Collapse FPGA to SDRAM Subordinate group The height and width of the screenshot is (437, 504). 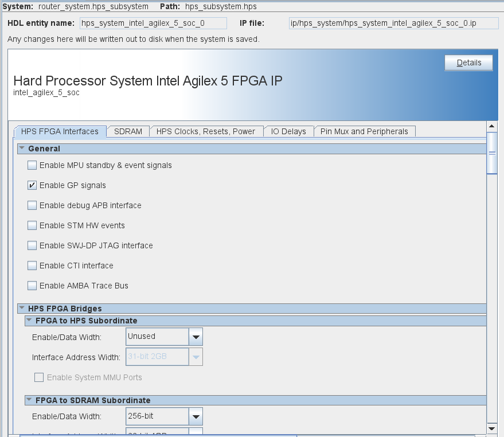click(29, 400)
